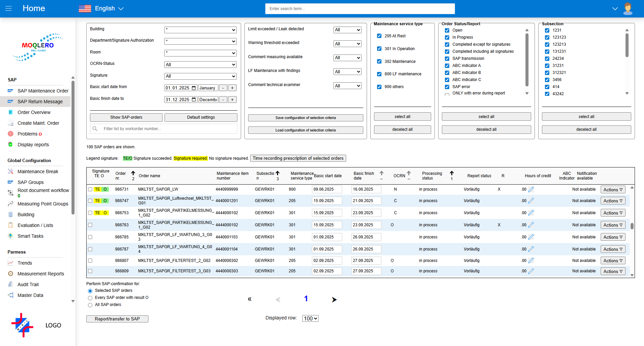The image size is (644, 346).
Task: Click the Report/transfer to SAP button
Action: coord(117,319)
